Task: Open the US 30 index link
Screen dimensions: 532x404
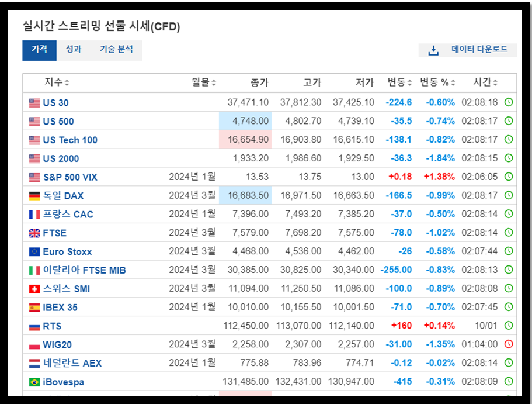Action: 55,103
